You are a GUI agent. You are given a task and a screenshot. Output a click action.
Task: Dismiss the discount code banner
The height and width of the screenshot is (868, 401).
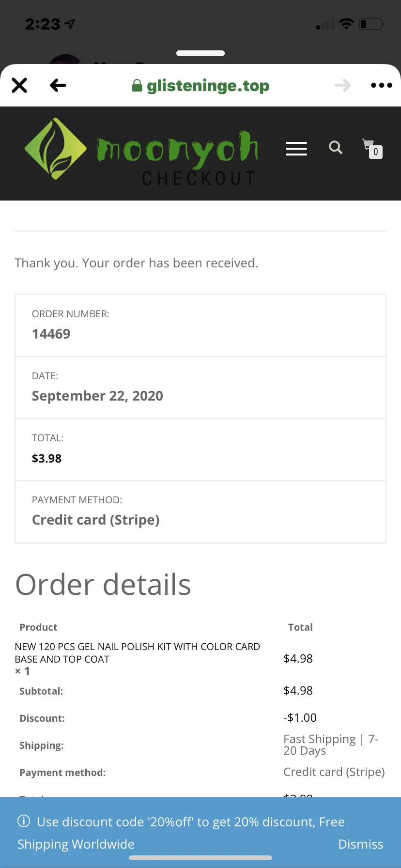[x=361, y=844]
